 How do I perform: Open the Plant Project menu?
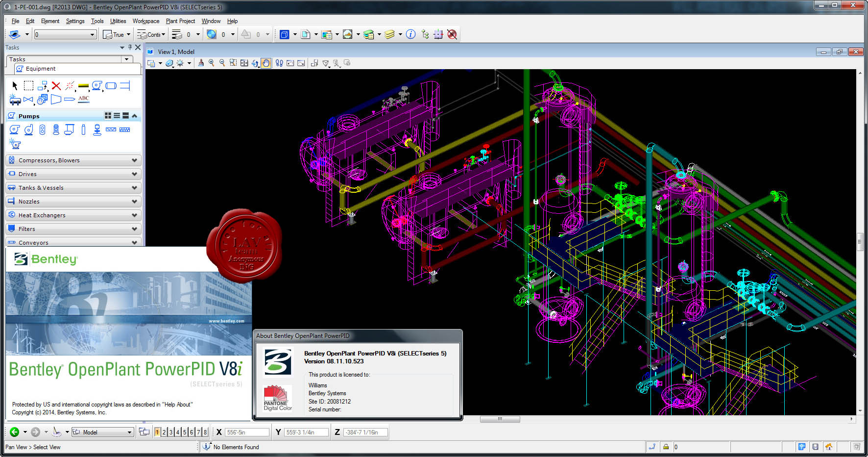tap(180, 21)
